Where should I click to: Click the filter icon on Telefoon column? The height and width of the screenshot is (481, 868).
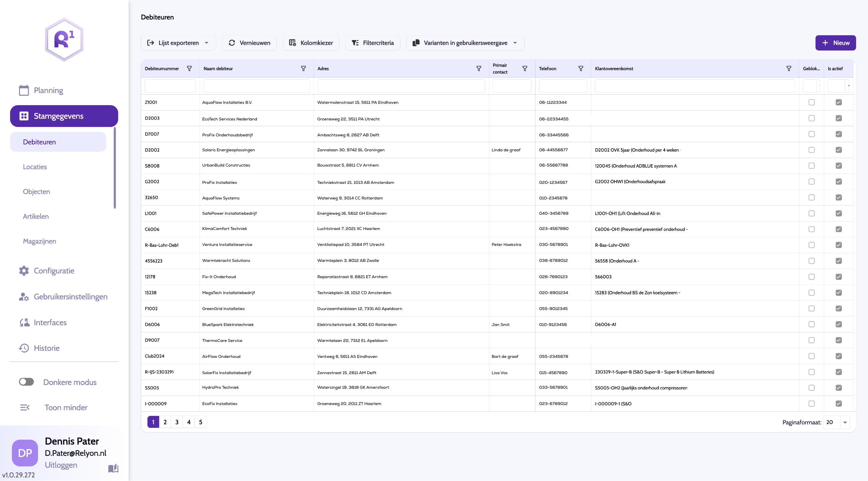[x=581, y=69]
